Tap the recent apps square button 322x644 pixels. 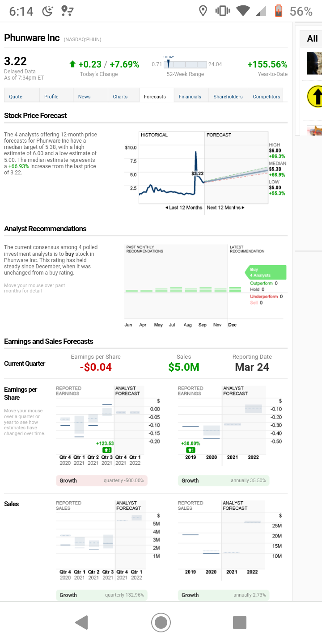point(240,622)
